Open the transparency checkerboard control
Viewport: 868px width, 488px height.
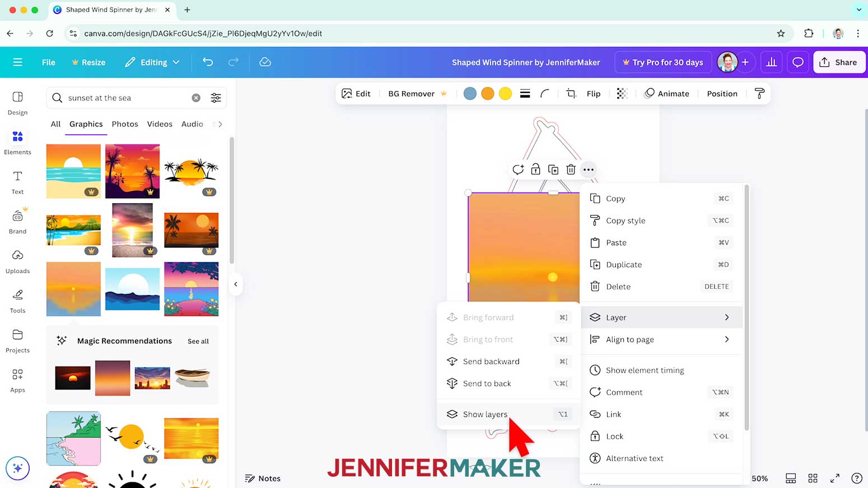click(x=622, y=93)
